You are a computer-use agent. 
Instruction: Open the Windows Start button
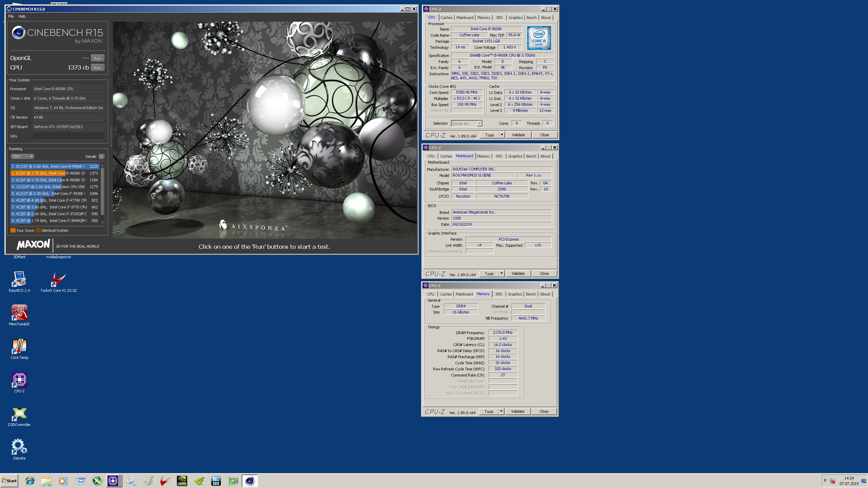[x=9, y=481]
